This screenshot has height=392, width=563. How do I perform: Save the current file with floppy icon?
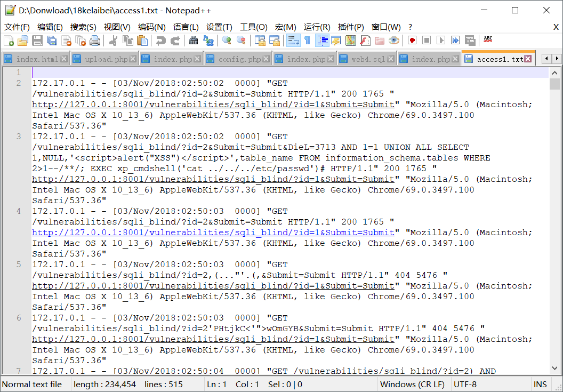(37, 41)
